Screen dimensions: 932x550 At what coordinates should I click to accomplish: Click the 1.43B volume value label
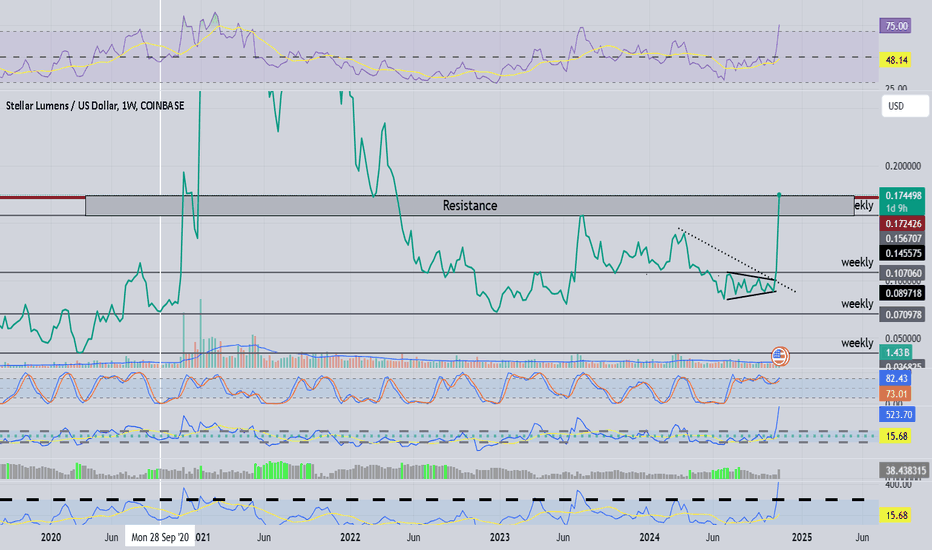(x=896, y=353)
